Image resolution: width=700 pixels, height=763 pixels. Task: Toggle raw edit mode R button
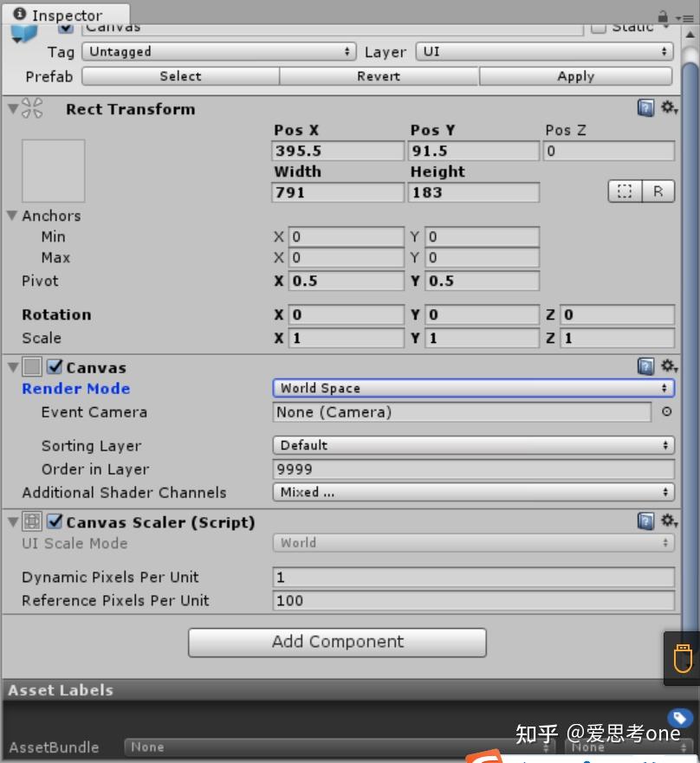point(658,191)
